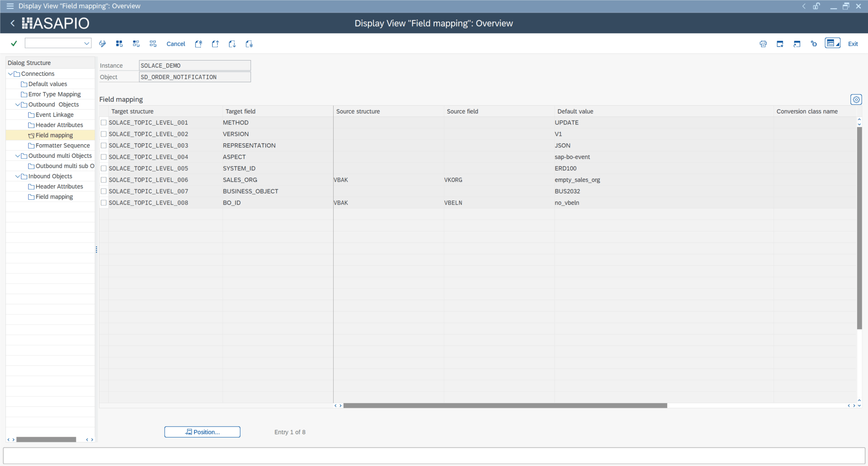This screenshot has height=466, width=868.
Task: Click the Cancel button
Action: click(176, 44)
